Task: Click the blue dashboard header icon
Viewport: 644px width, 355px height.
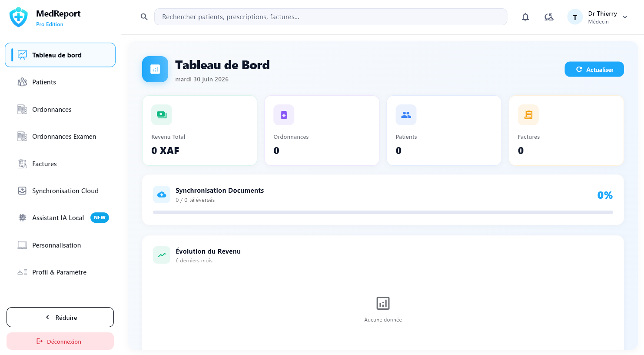Action: [155, 69]
